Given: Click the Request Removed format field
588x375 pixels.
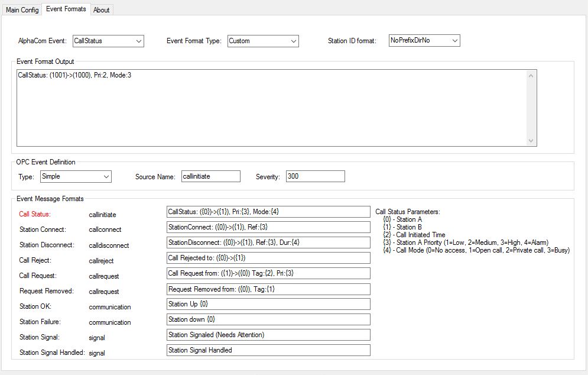Looking at the screenshot, I should tap(268, 289).
